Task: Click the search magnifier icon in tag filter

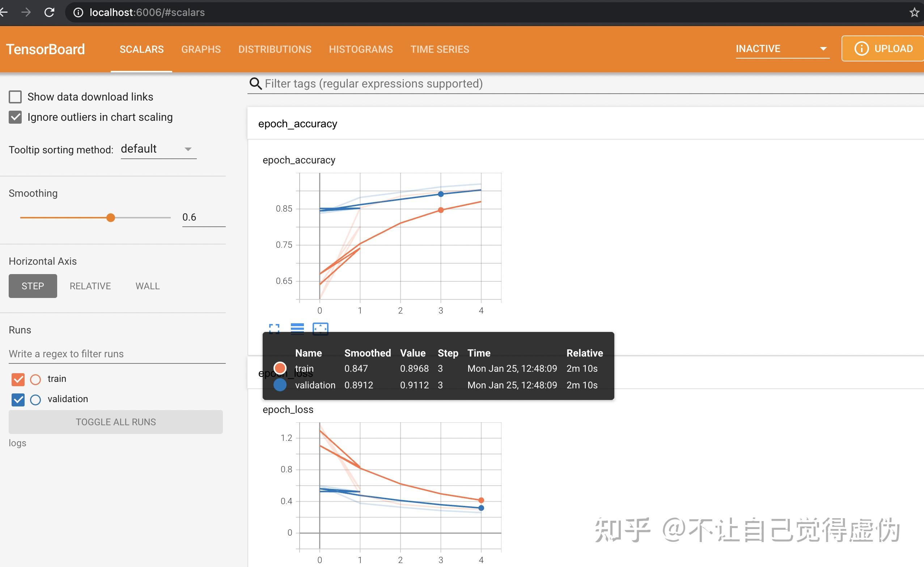Action: [x=255, y=83]
